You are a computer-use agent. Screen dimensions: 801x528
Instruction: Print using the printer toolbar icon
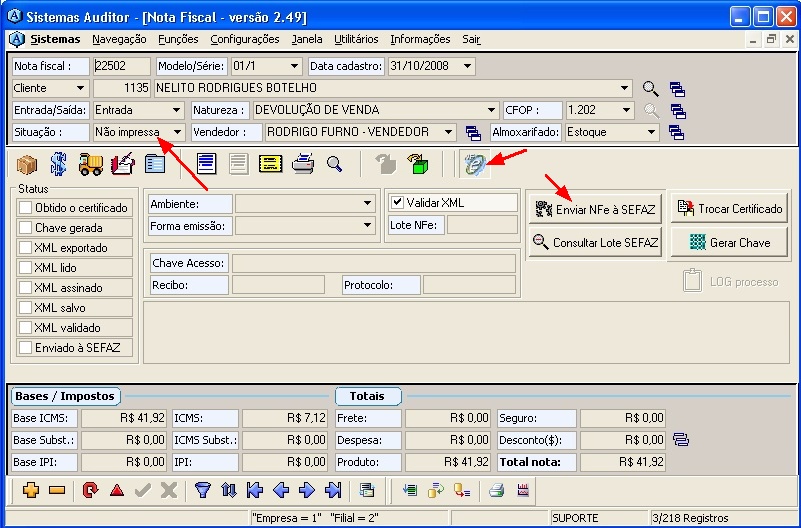click(303, 164)
